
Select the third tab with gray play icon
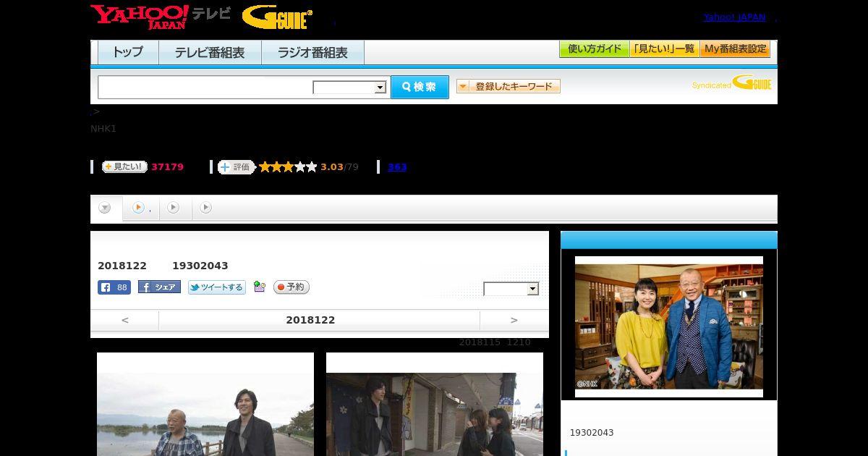pos(174,208)
